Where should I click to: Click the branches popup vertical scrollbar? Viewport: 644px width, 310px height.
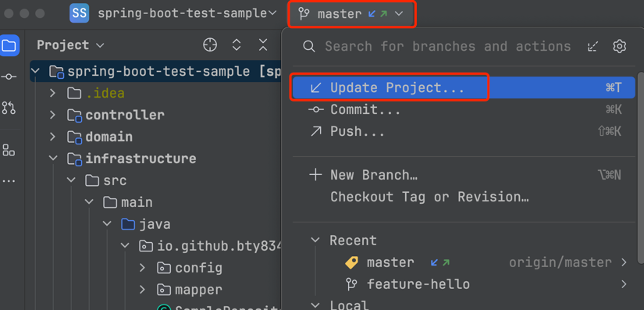(640, 169)
